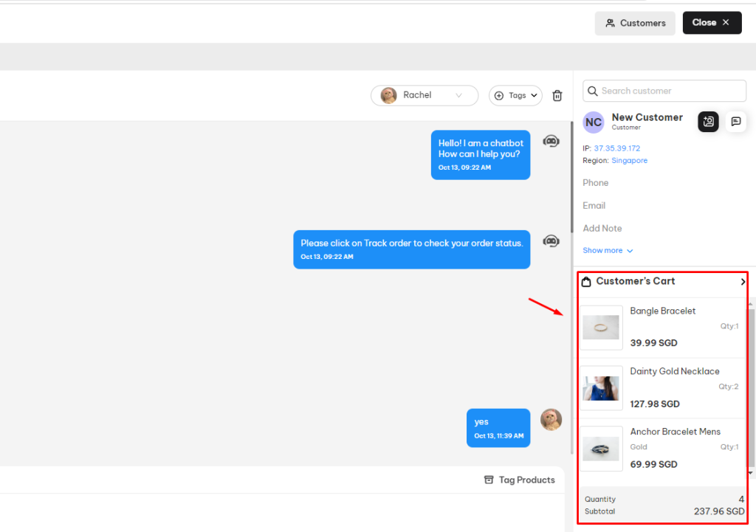The image size is (756, 532).
Task: Click Qty:2 on Dainty Gold Necklace
Action: 728,387
